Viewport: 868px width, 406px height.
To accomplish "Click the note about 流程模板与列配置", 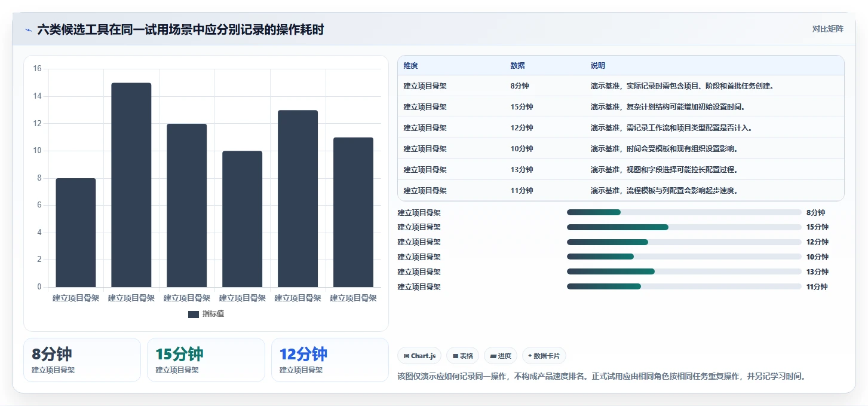I will 664,191.
